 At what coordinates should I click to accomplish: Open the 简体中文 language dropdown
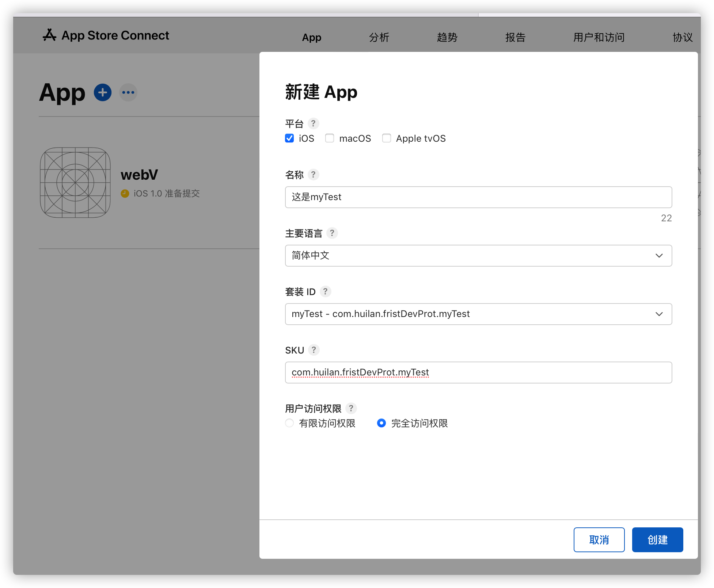[x=478, y=256]
